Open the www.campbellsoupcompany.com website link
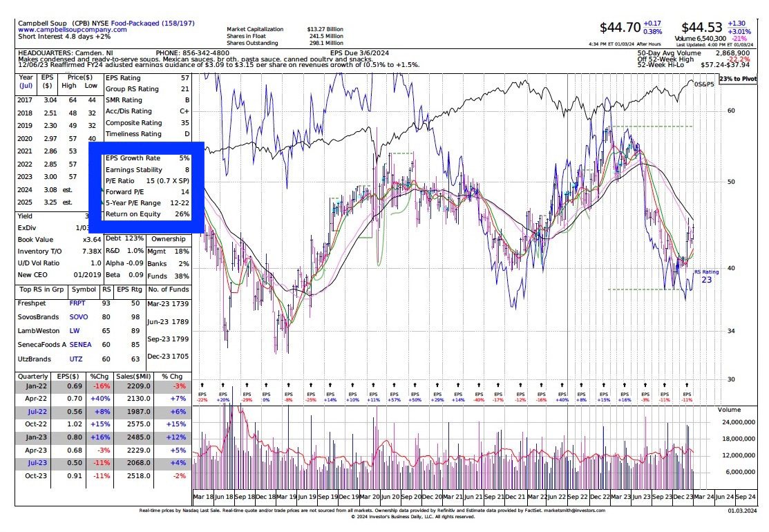 point(72,30)
